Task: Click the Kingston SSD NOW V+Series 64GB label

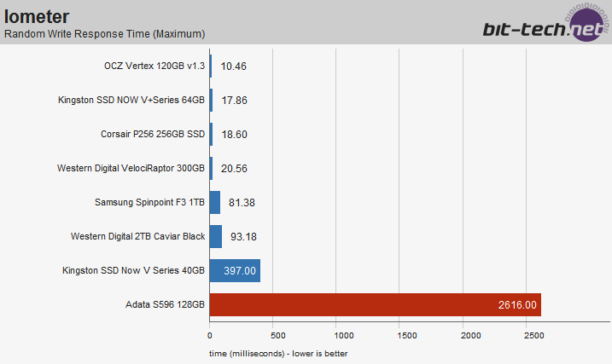Action: pyautogui.click(x=131, y=100)
